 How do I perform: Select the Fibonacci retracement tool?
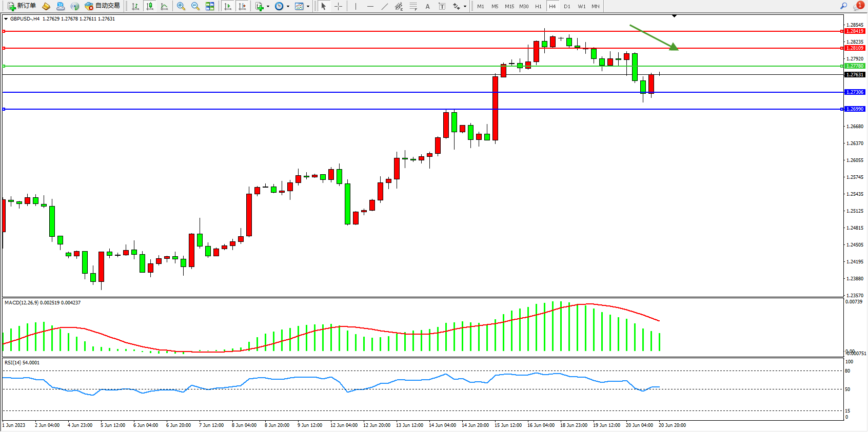413,6
